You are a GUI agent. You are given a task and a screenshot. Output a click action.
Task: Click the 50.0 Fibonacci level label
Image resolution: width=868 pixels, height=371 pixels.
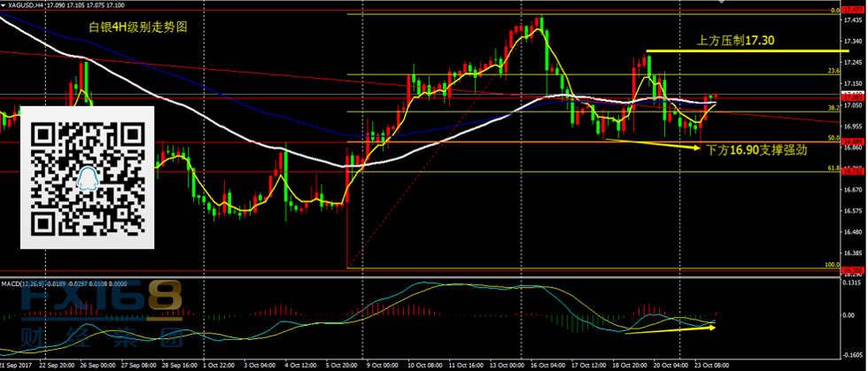[833, 138]
